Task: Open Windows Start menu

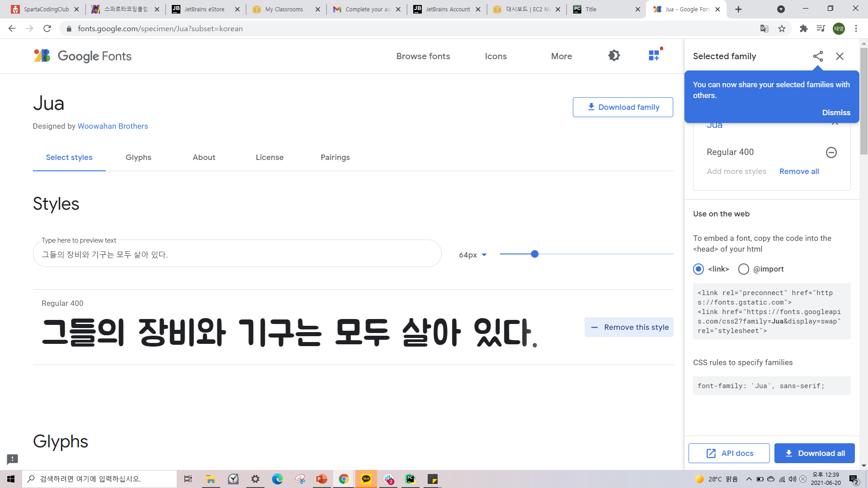Action: tap(11, 479)
